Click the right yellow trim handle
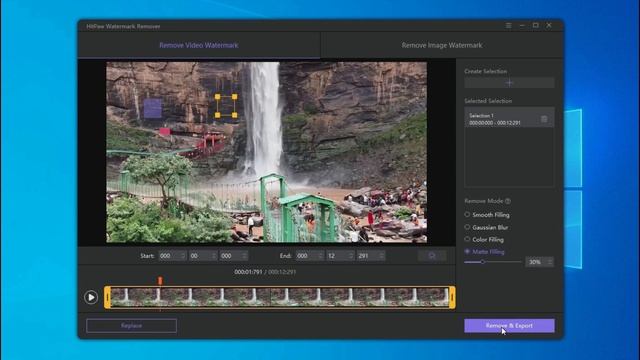640x360 pixels. pos(452,297)
